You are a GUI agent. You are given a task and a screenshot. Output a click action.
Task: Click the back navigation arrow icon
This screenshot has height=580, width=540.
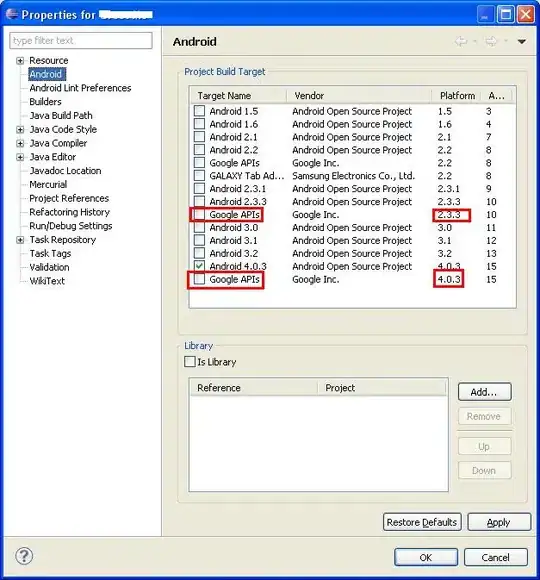click(x=461, y=41)
